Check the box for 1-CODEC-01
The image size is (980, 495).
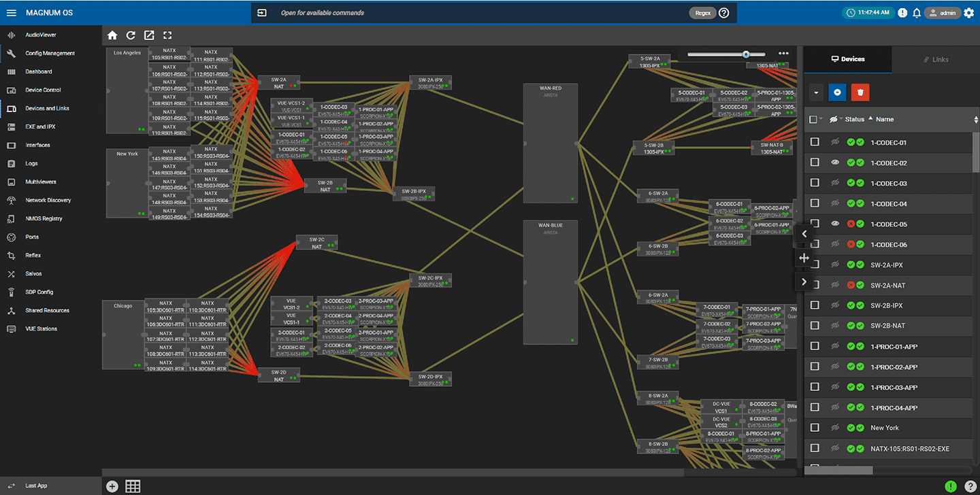coord(815,142)
